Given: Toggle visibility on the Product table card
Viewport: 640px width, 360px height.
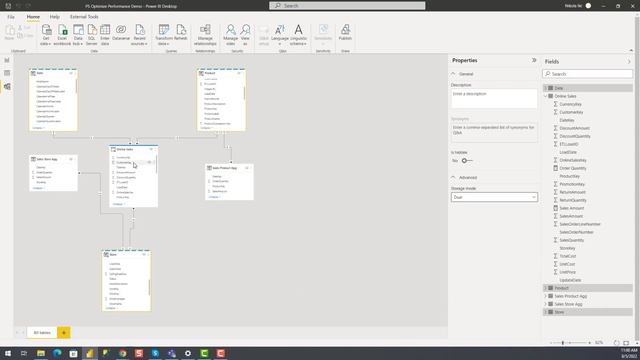Looking at the screenshot, I should click(239, 73).
